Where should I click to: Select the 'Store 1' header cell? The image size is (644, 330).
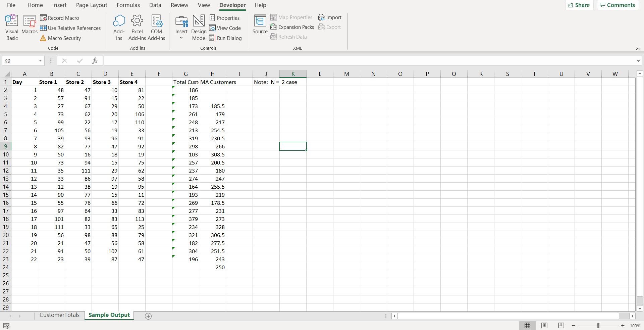(51, 82)
